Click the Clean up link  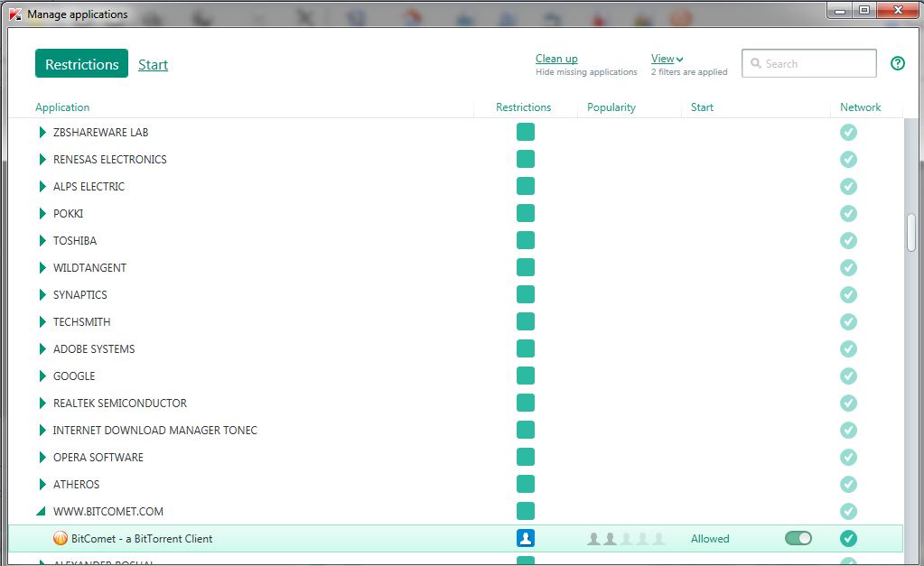(x=556, y=59)
